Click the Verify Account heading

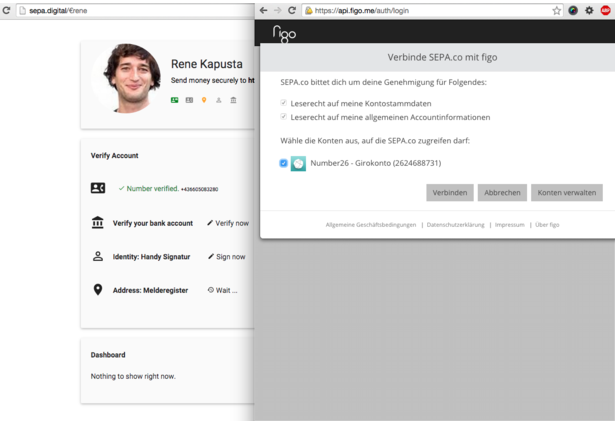pos(115,155)
